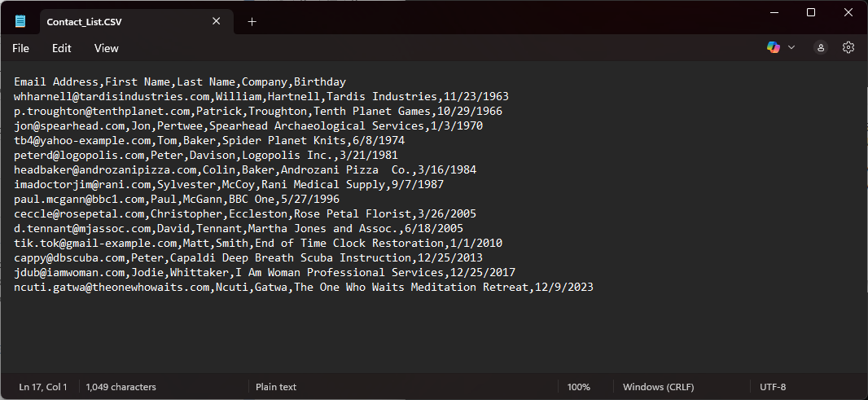Open the Edit menu
868x400 pixels.
pos(62,48)
